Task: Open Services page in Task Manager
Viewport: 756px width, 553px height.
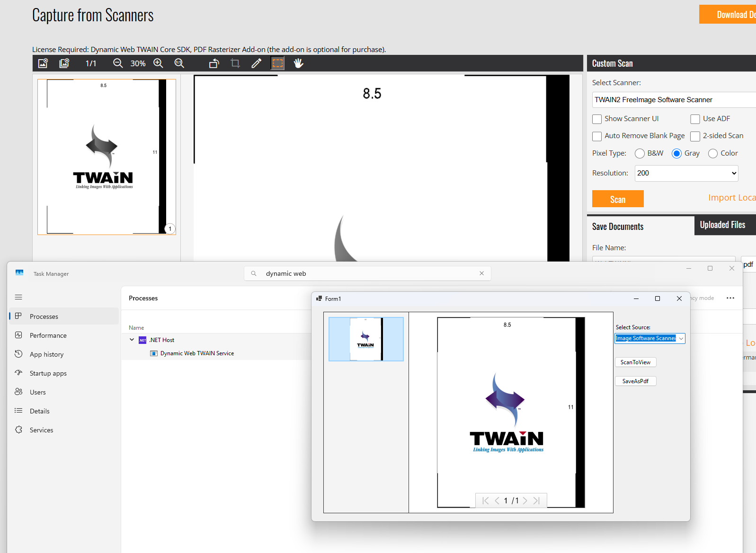Action: point(64,430)
